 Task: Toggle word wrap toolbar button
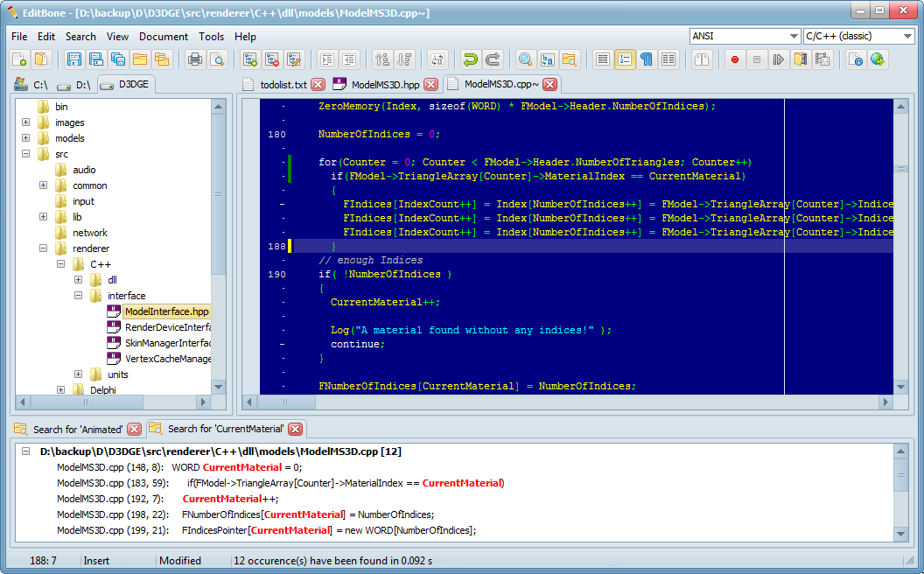click(603, 59)
